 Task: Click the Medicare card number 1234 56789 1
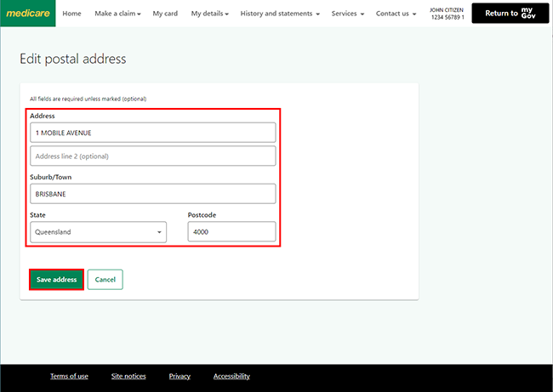pyautogui.click(x=448, y=17)
